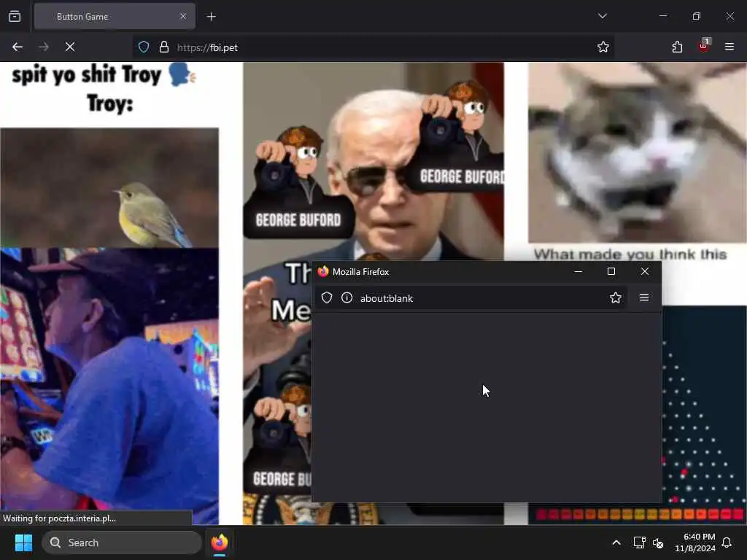
Task: Open a new tab with plus button
Action: [211, 17]
